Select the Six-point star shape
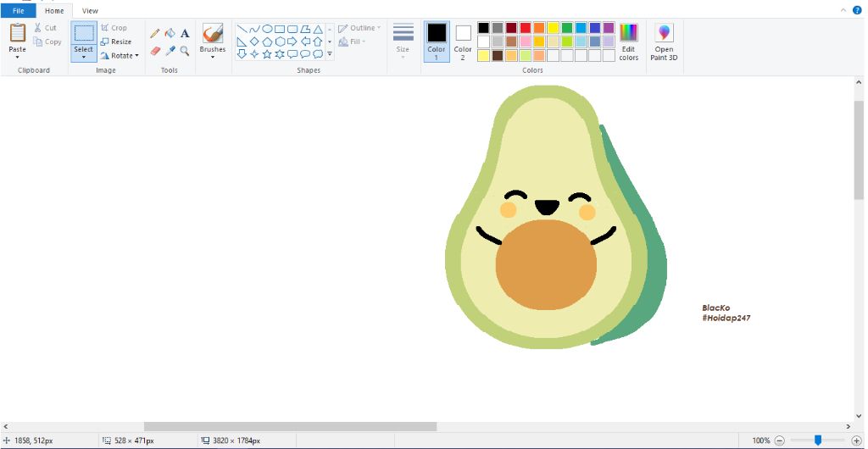 pyautogui.click(x=280, y=54)
